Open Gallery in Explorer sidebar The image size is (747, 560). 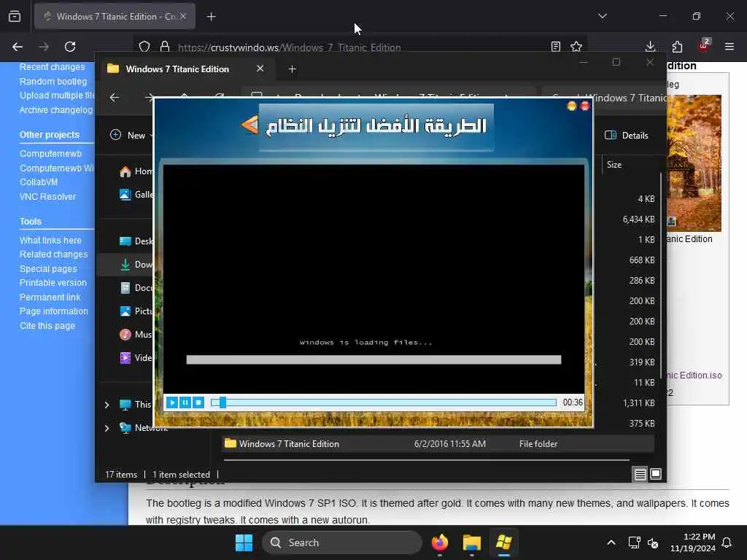136,195
